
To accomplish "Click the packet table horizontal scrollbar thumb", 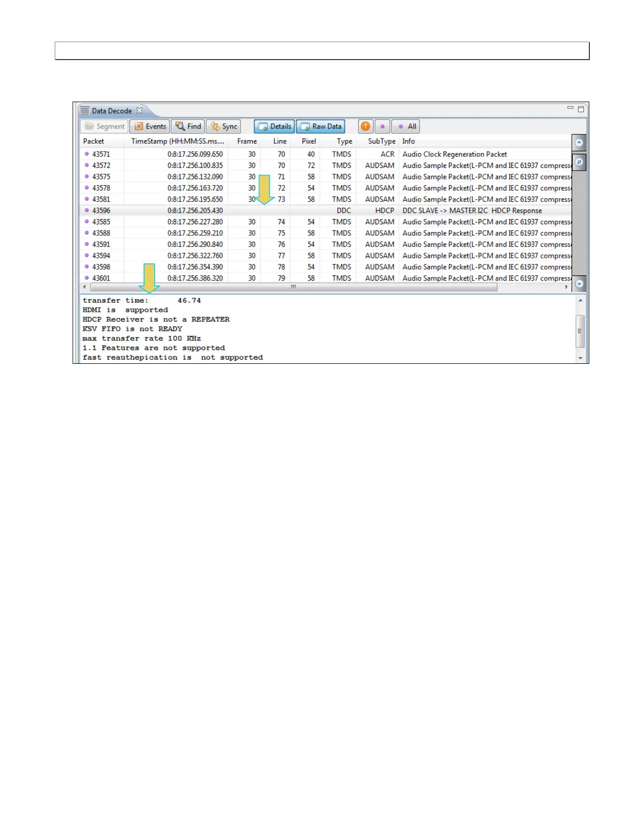I will point(294,287).
